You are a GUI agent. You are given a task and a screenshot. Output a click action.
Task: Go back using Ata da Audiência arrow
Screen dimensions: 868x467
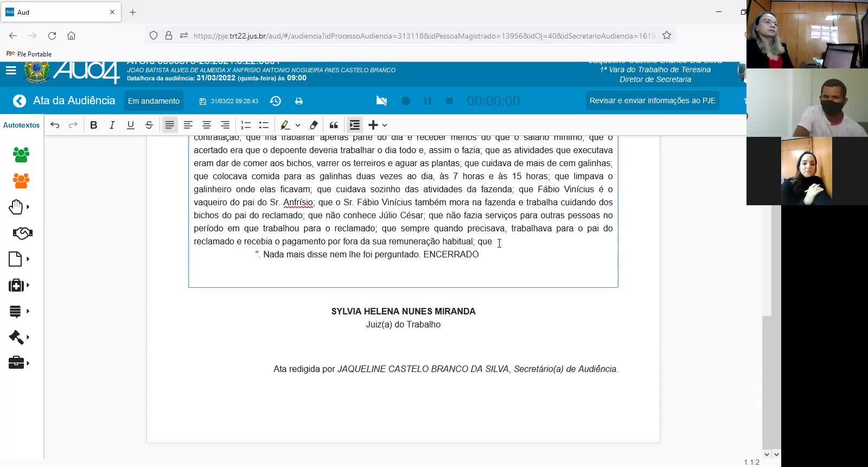[20, 101]
